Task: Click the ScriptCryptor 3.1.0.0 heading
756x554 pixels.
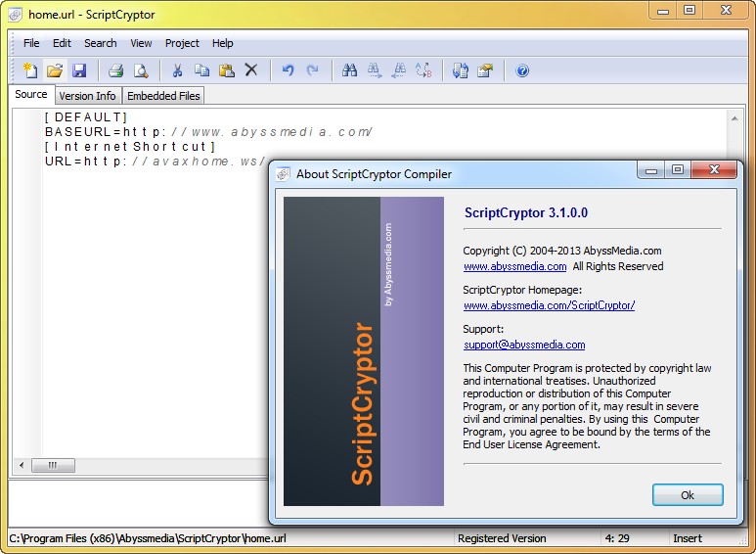Action: [526, 212]
